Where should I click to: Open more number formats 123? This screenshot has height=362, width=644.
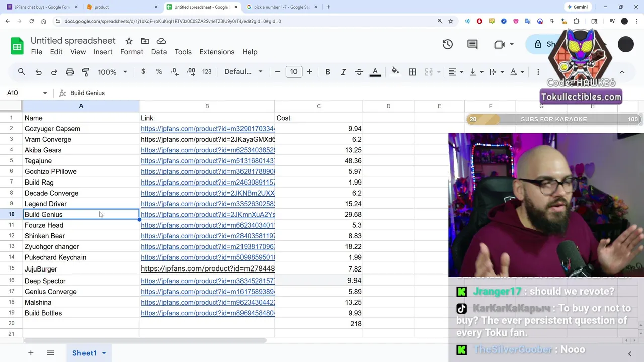click(x=207, y=72)
